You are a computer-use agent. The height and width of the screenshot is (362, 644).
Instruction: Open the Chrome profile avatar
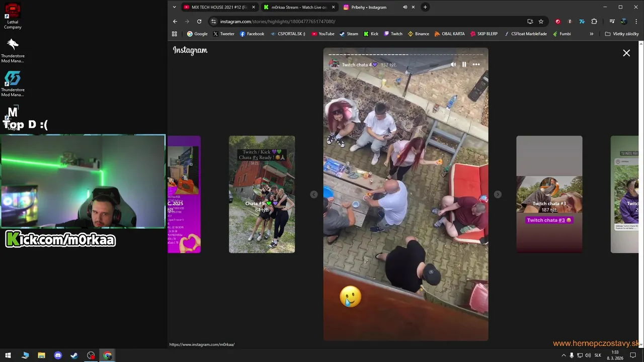click(624, 21)
